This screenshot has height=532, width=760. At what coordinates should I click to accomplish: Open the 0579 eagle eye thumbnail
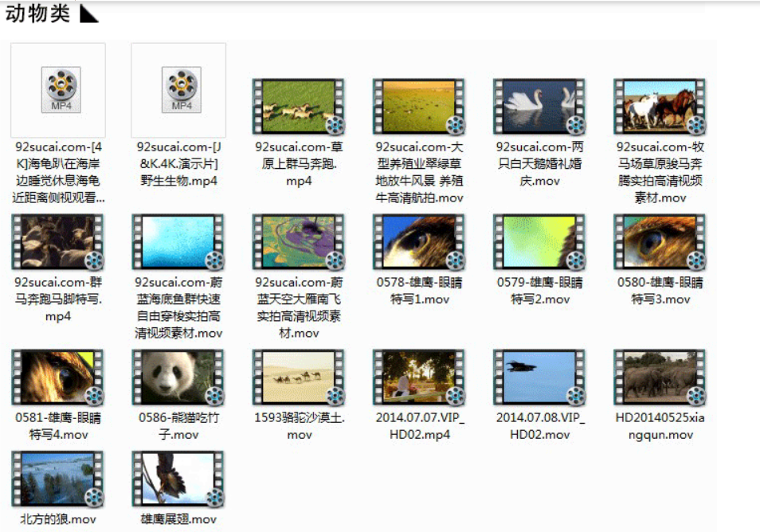click(539, 242)
